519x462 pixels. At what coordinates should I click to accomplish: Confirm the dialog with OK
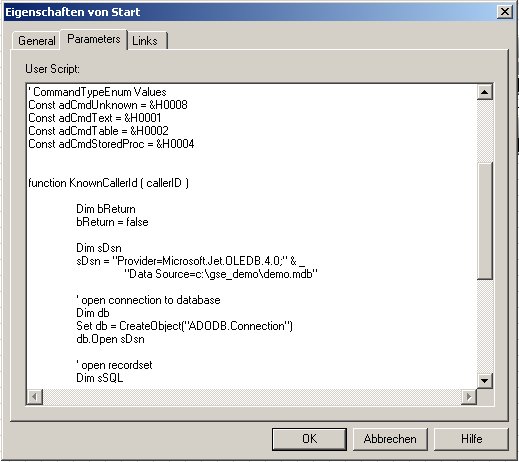[309, 439]
